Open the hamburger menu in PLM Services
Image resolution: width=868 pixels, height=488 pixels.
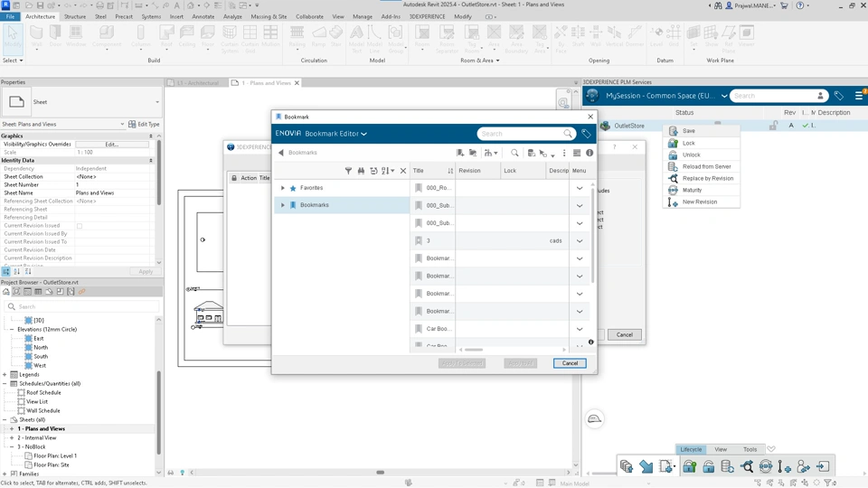859,97
